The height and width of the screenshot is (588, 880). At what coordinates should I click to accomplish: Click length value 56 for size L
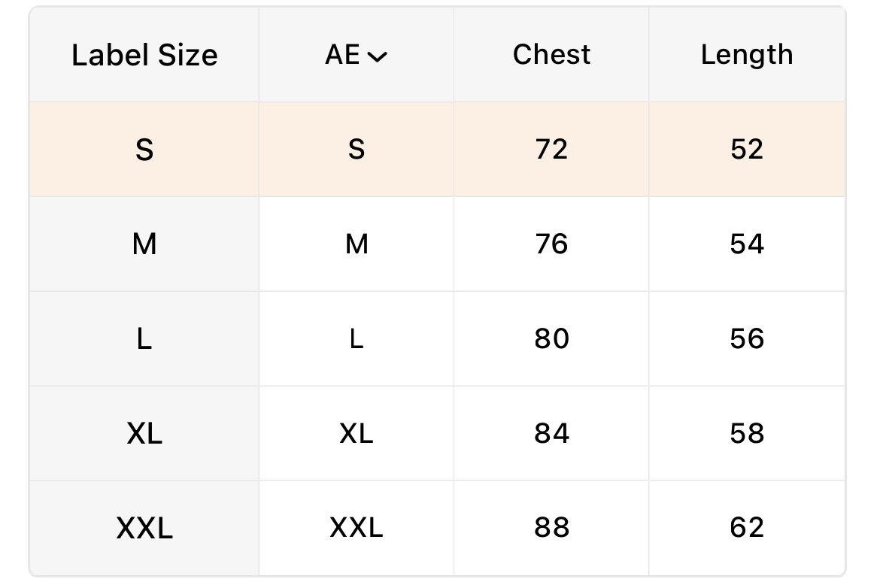[x=747, y=339]
